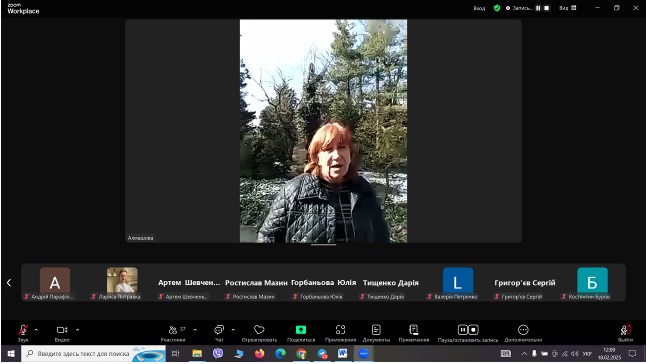Viewport: 646px width, 364px height.
Task: Click the green Share screen icon
Action: [x=301, y=330]
